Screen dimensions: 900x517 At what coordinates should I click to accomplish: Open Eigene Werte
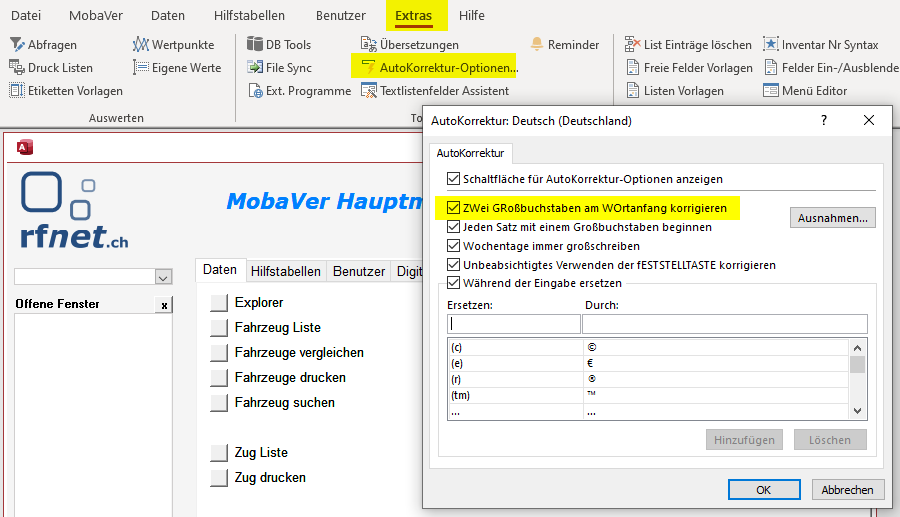click(x=177, y=68)
